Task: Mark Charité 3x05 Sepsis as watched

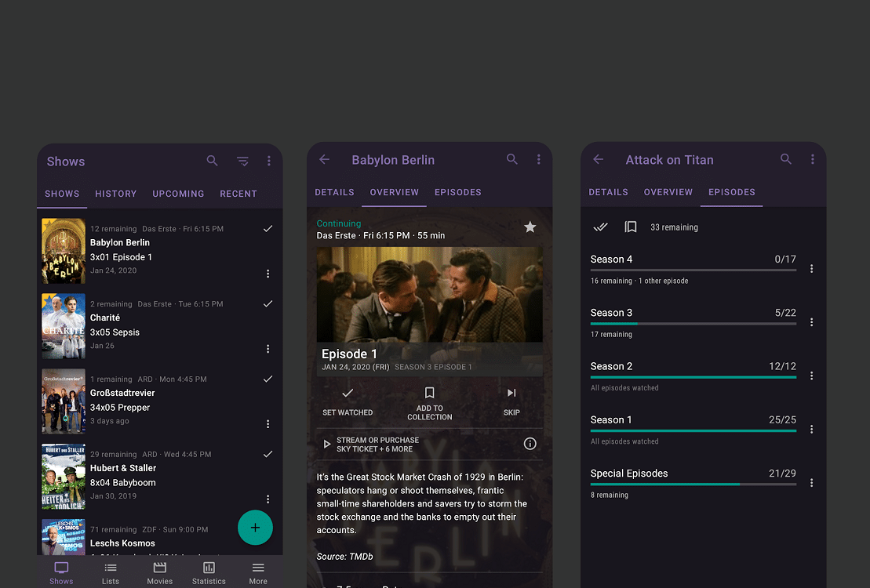Action: 268,304
